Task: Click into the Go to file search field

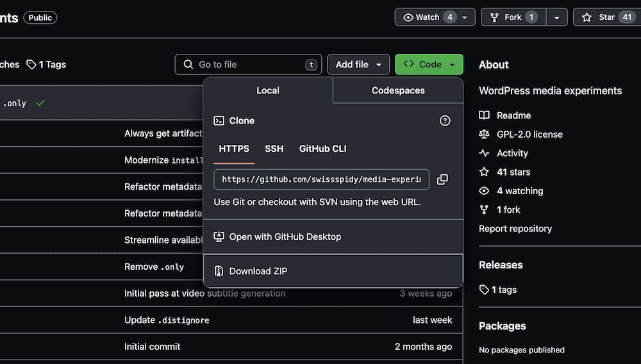Action: (x=248, y=65)
